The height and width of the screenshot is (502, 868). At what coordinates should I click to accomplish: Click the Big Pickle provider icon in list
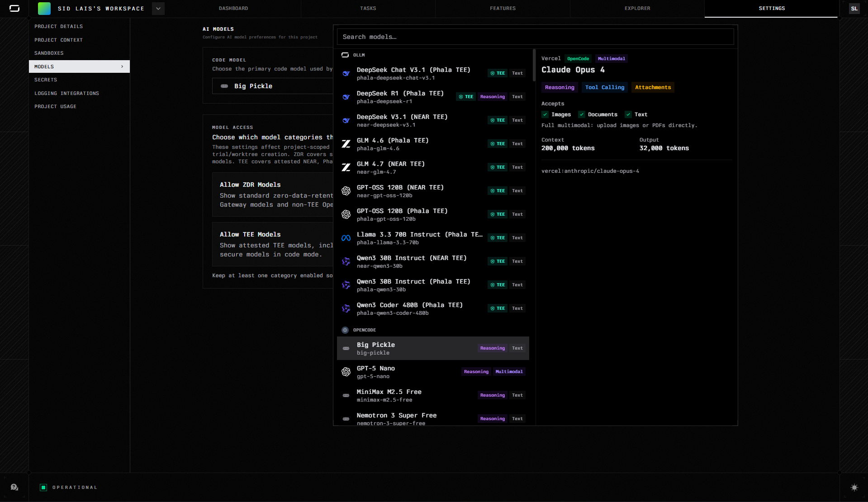coord(346,348)
